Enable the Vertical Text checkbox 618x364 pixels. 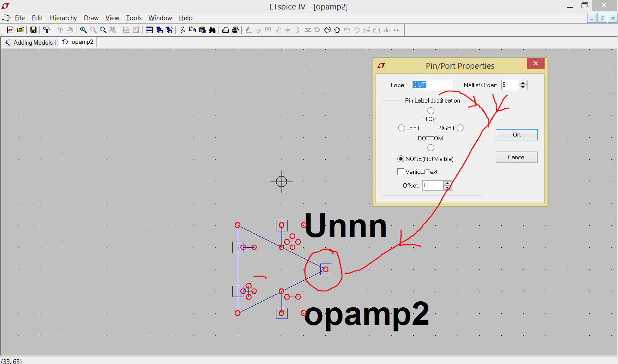pyautogui.click(x=401, y=172)
